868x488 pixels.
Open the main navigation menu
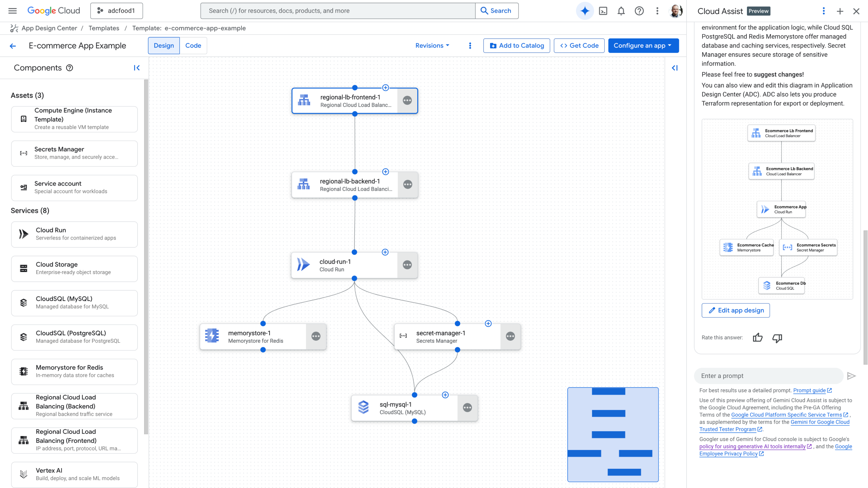tap(12, 11)
